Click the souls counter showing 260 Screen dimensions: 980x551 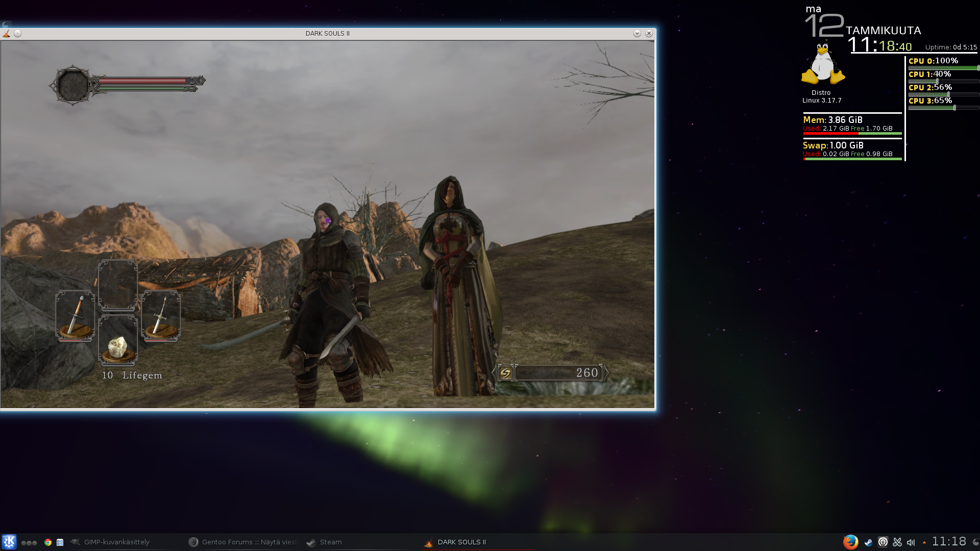click(x=550, y=373)
